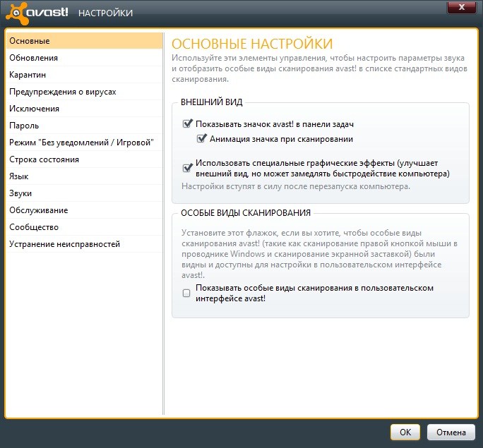Select the Основные settings section

tap(85, 41)
